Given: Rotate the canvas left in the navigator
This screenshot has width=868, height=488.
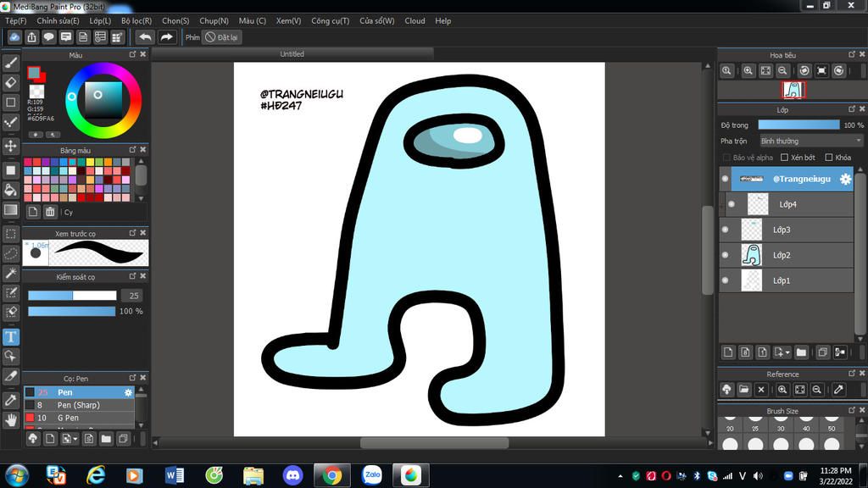Looking at the screenshot, I should point(804,70).
